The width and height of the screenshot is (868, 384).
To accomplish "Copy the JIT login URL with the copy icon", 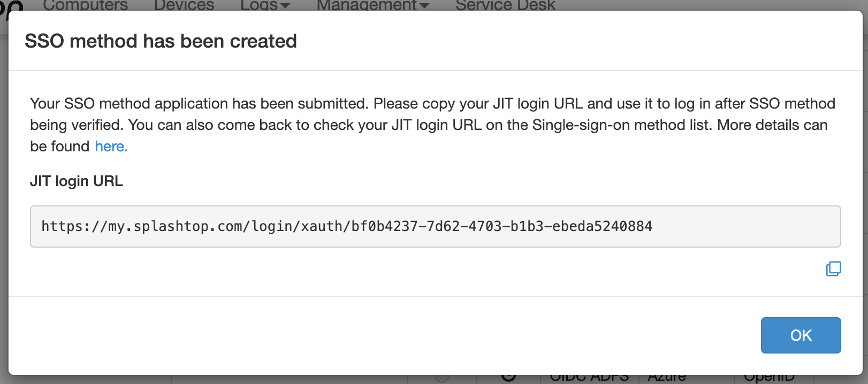I will [x=833, y=268].
